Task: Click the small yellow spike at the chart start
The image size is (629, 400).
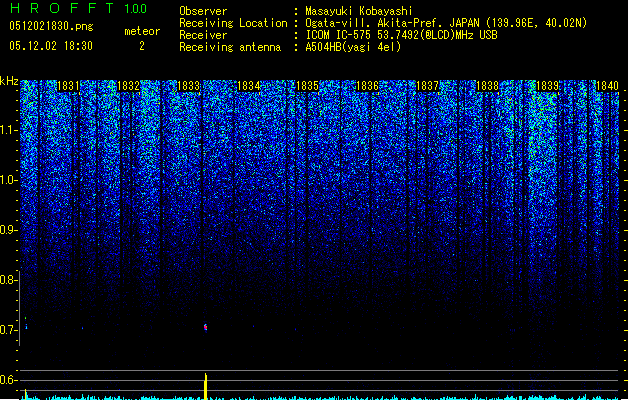Action: point(26,394)
